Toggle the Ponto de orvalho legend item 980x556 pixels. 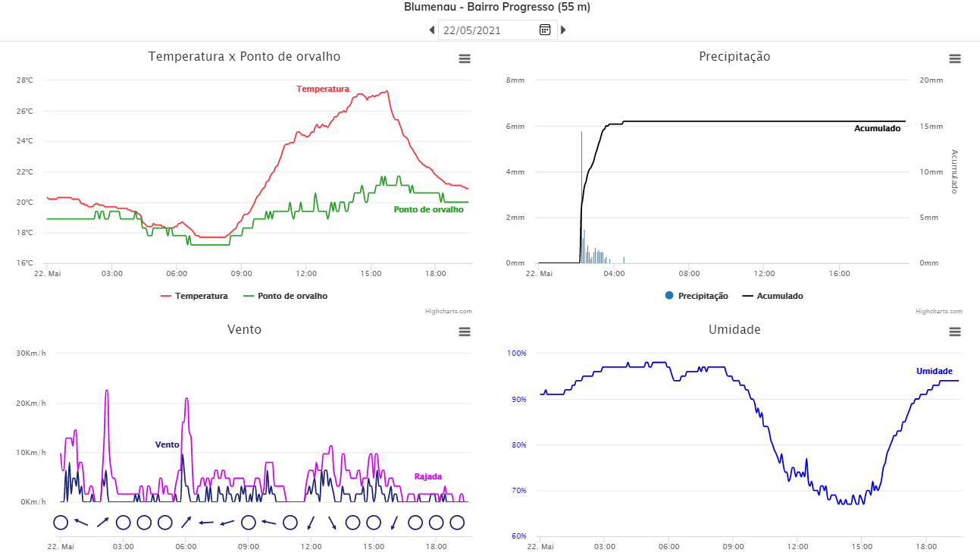tap(285, 296)
